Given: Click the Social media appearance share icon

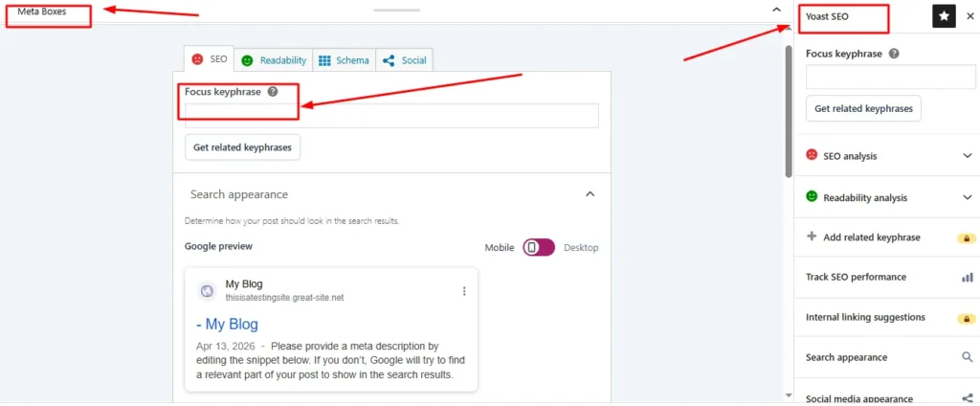Looking at the screenshot, I should pos(968,398).
